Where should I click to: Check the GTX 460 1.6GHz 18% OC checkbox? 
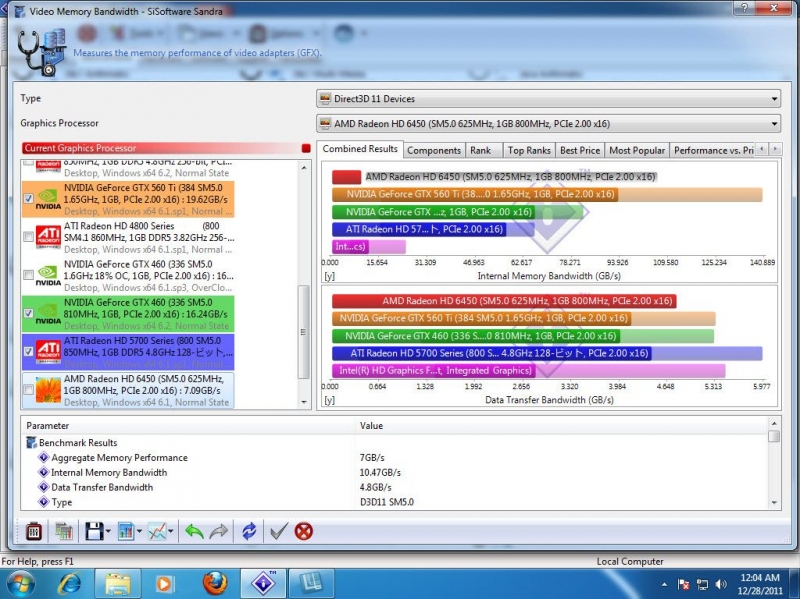(29, 275)
